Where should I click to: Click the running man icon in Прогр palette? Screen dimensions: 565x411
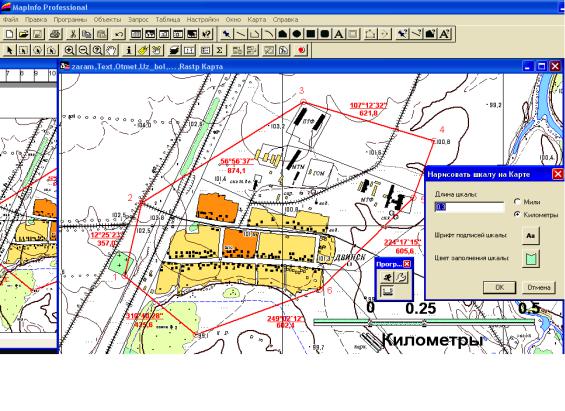(x=387, y=277)
